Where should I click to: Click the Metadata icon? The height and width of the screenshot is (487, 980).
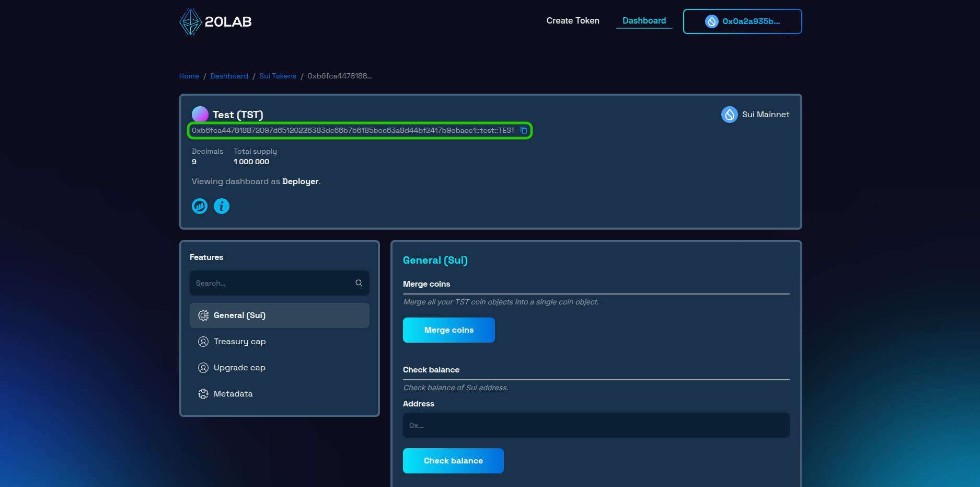203,394
